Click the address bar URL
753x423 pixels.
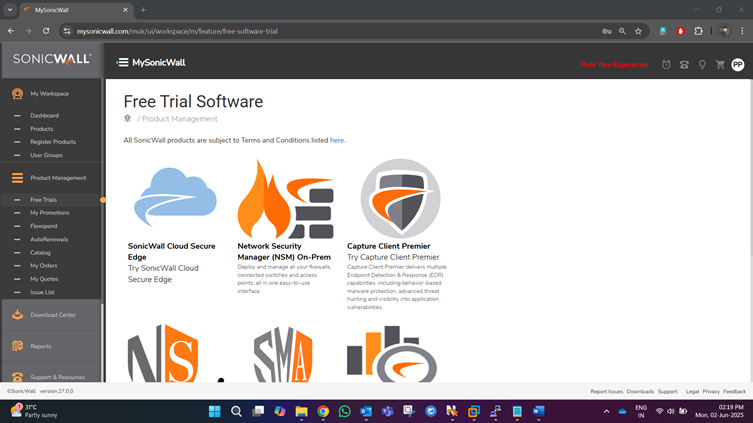pyautogui.click(x=177, y=31)
